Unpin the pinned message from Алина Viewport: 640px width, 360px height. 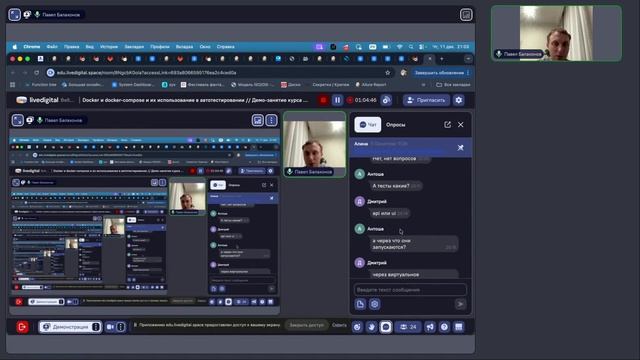(460, 147)
